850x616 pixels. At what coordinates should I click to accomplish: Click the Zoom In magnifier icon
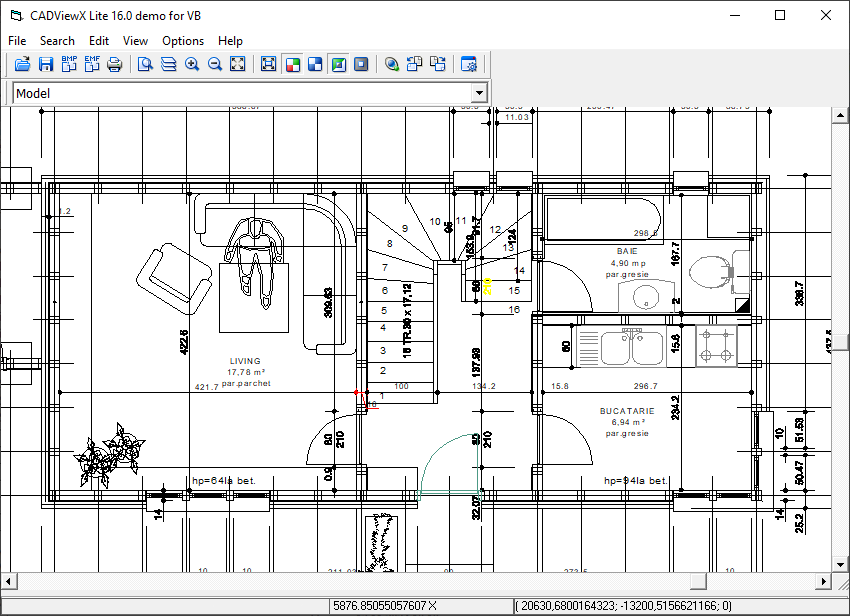(x=192, y=64)
